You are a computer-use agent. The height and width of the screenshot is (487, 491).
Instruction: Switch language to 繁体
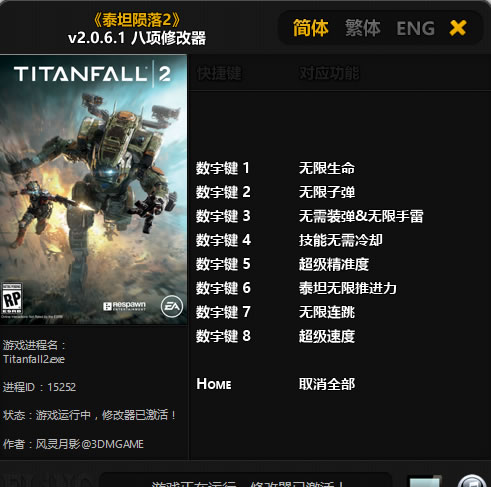(x=363, y=28)
